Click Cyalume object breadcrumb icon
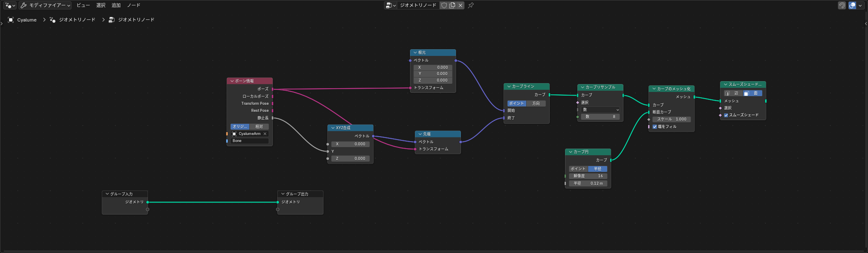 tap(11, 20)
